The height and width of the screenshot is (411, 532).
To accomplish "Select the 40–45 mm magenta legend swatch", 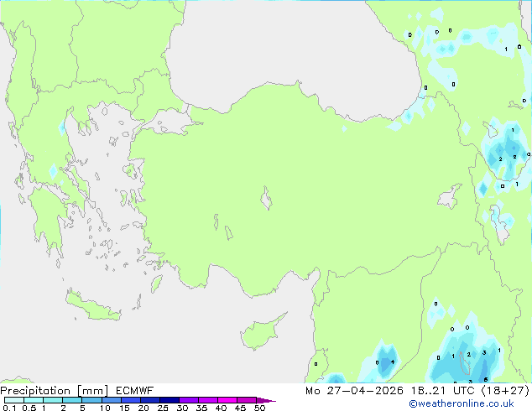I will [x=227, y=400].
